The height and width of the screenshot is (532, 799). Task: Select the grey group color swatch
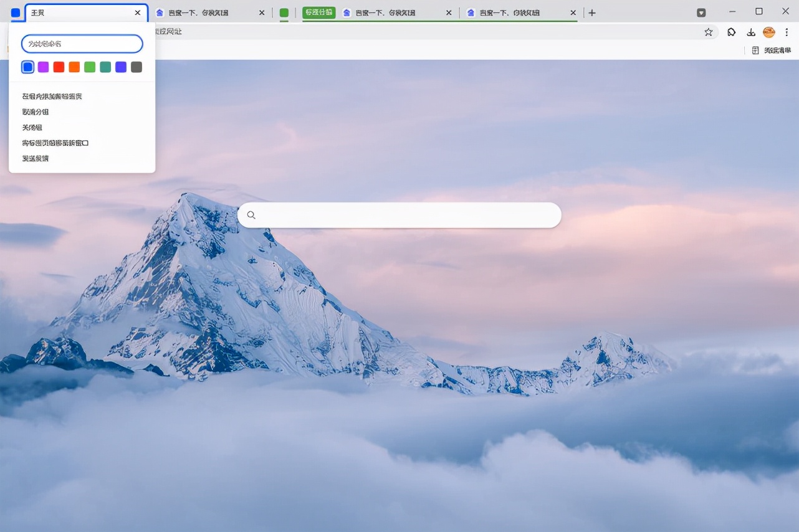coord(136,67)
